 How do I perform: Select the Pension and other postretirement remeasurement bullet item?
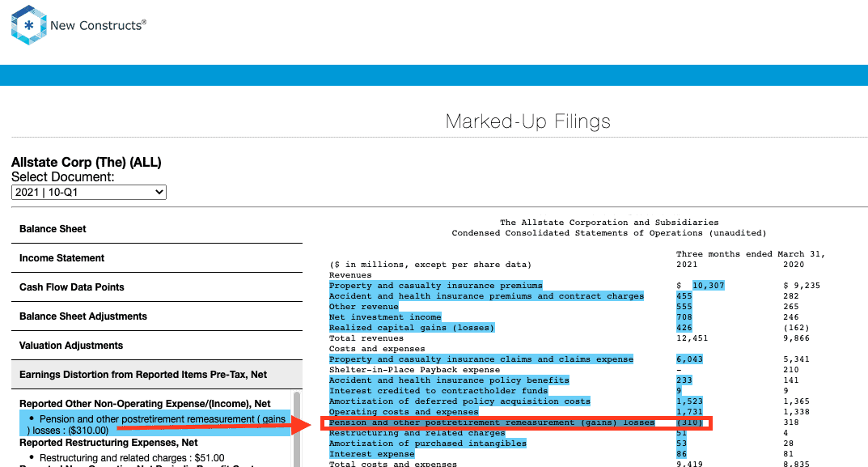point(155,424)
